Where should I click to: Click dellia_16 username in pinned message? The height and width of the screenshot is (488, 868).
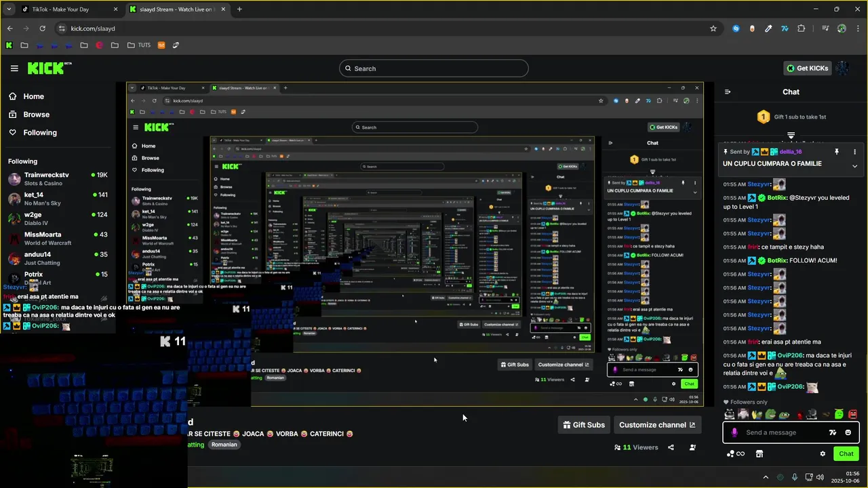791,152
